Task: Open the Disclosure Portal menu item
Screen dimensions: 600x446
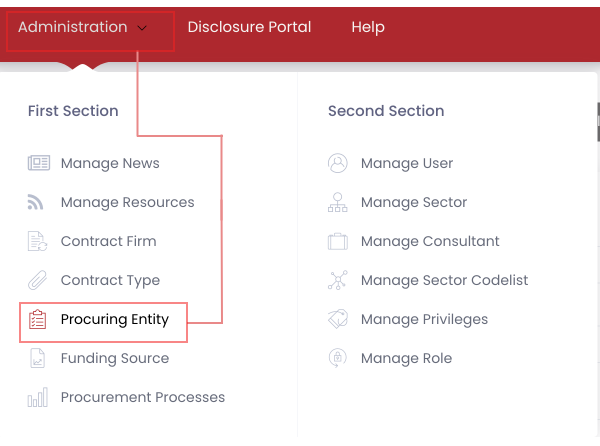Action: pyautogui.click(x=249, y=27)
